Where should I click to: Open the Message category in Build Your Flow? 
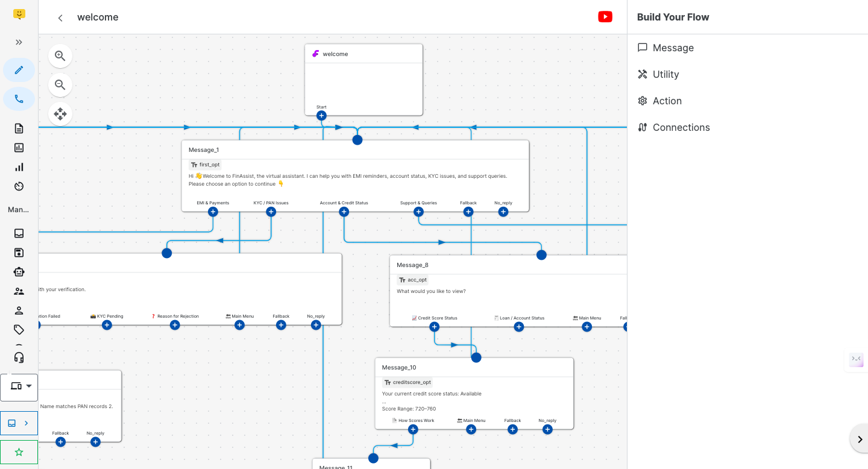(x=673, y=48)
